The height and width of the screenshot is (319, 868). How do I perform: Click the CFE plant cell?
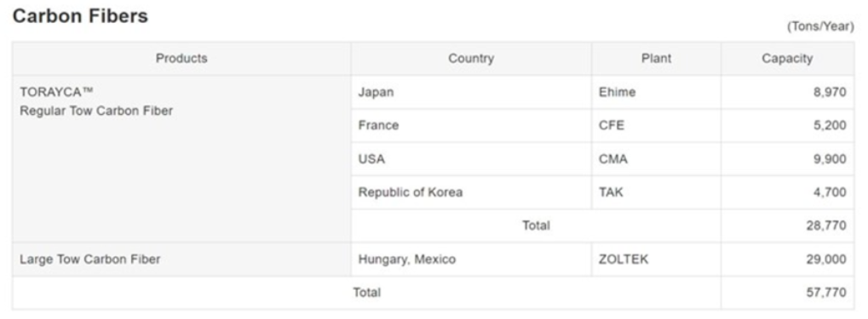(656, 126)
